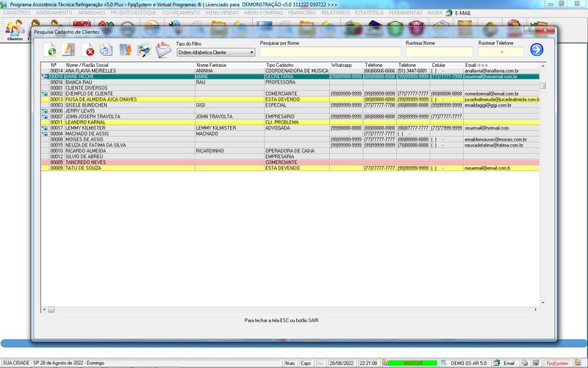Click the E-MAIL link in menu bar
588x368 pixels.
click(463, 13)
